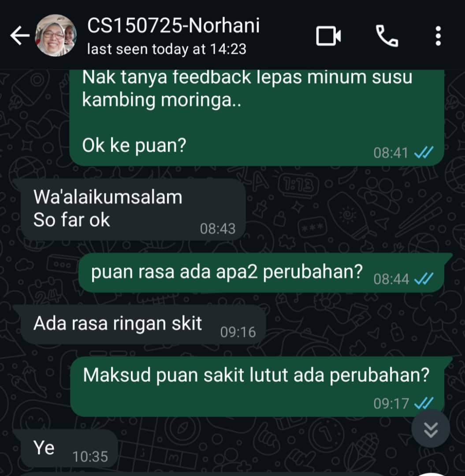Tap read-receipt ticks on the 09:17 message

(424, 403)
